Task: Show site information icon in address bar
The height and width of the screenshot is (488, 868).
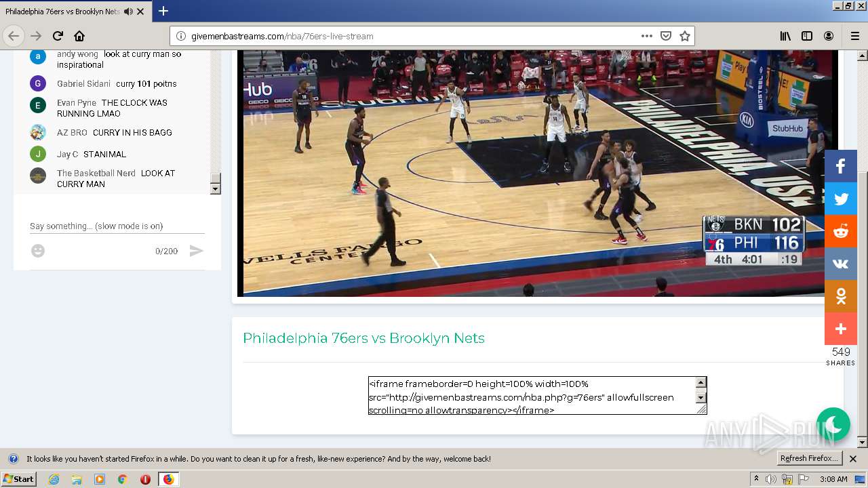Action: click(181, 36)
